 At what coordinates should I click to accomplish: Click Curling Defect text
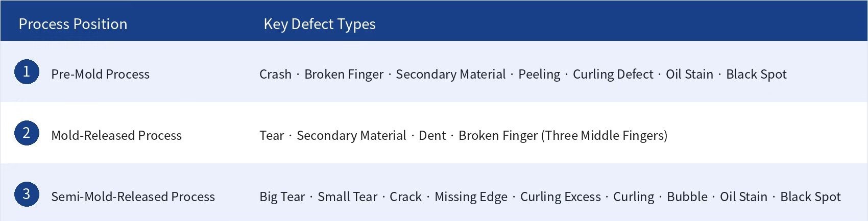(613, 75)
